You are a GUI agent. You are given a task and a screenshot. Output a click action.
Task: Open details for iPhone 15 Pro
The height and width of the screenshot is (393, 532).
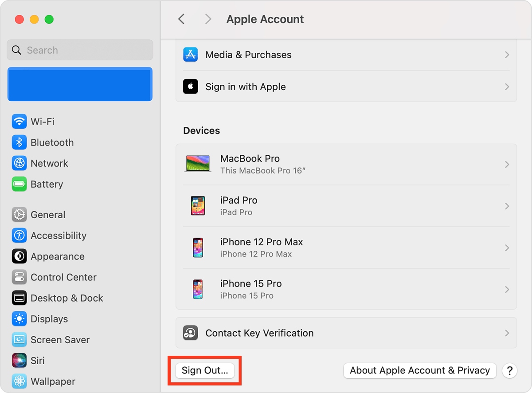[346, 289]
